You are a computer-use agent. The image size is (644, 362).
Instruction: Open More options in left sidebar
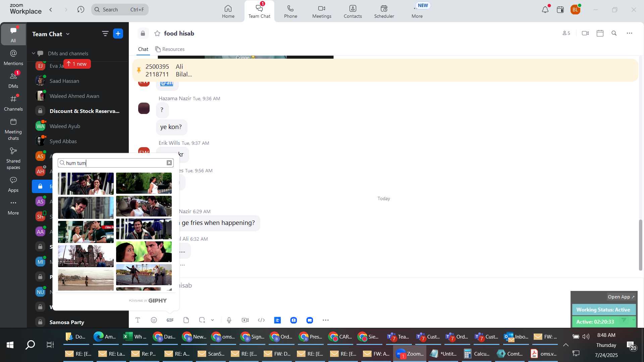point(13,207)
